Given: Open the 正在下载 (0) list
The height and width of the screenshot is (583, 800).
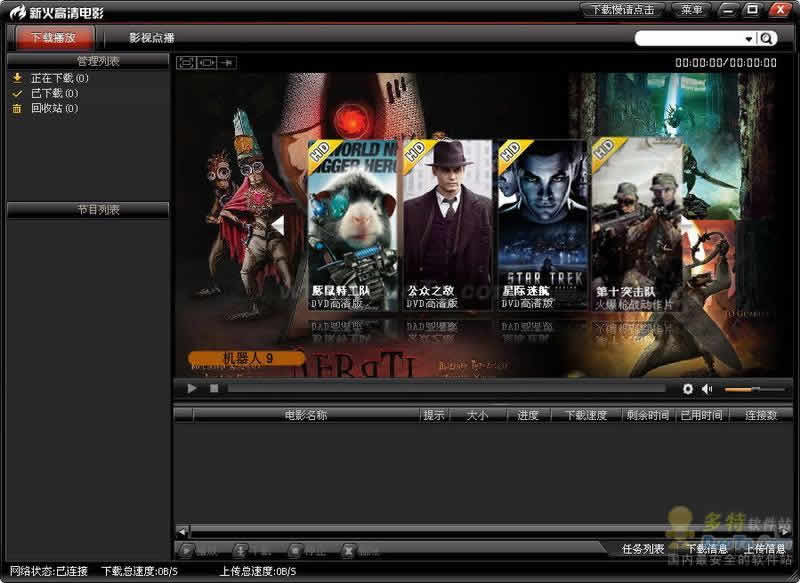Looking at the screenshot, I should pos(60,78).
